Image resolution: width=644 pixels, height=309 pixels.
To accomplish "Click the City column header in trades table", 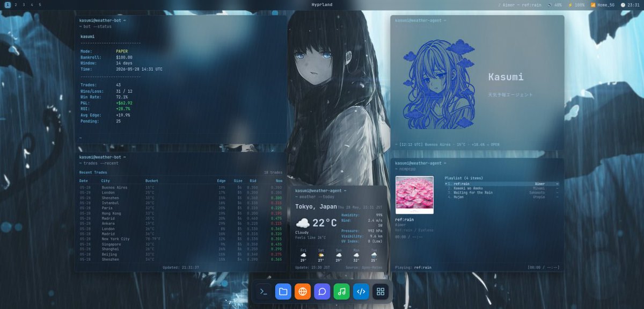I will click(106, 181).
